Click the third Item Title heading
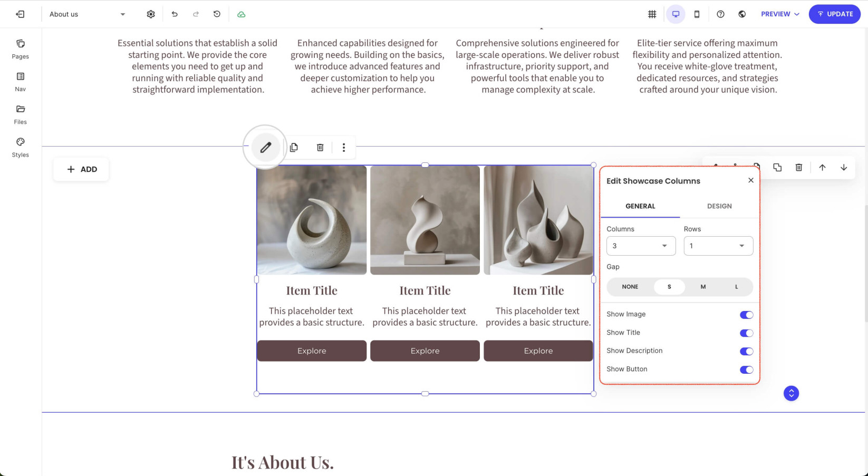Viewport: 868px width, 476px height. point(538,290)
